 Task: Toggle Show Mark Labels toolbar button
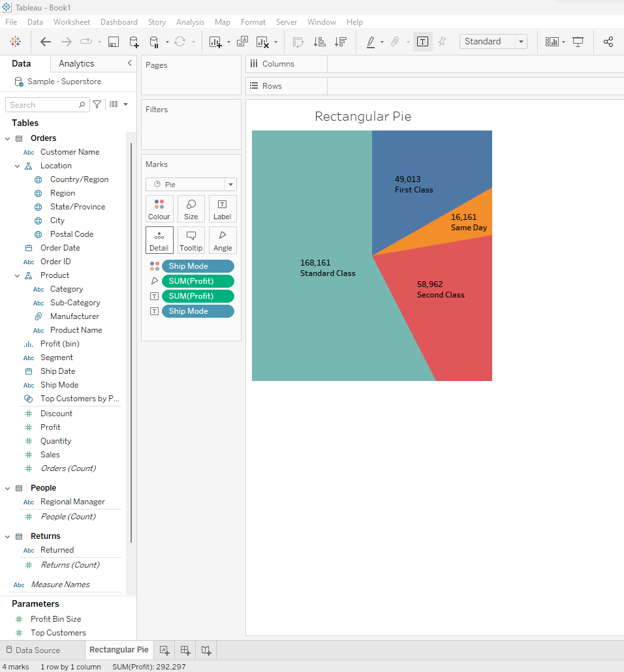click(422, 42)
